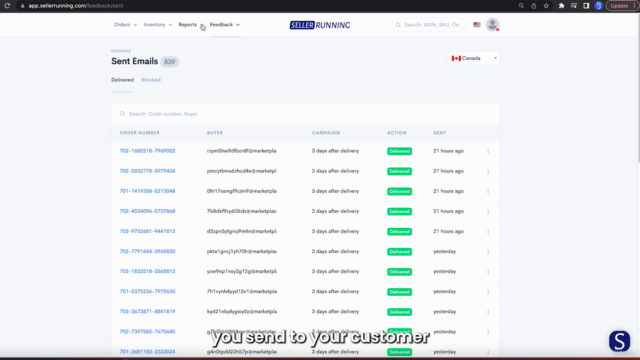This screenshot has height=360, width=640.
Task: Open order link 702-1832518-3565812
Action: (x=147, y=271)
